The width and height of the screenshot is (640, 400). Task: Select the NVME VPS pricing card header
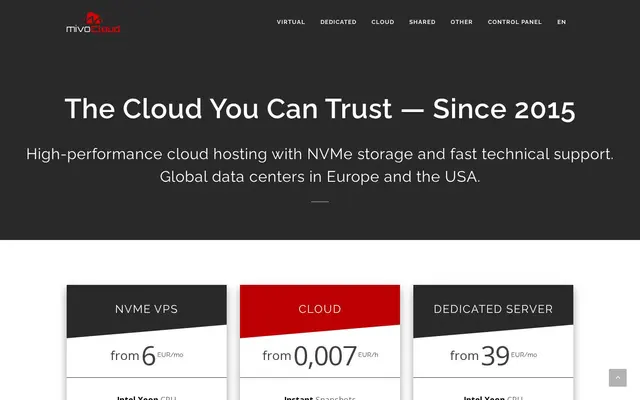point(147,309)
